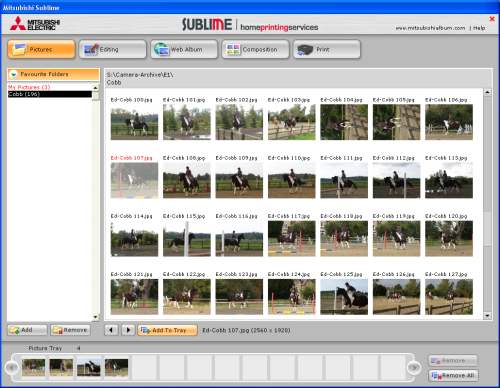500x388 pixels.
Task: Select thumbnail Ed-Cobb 116.jpg
Action: point(239,238)
